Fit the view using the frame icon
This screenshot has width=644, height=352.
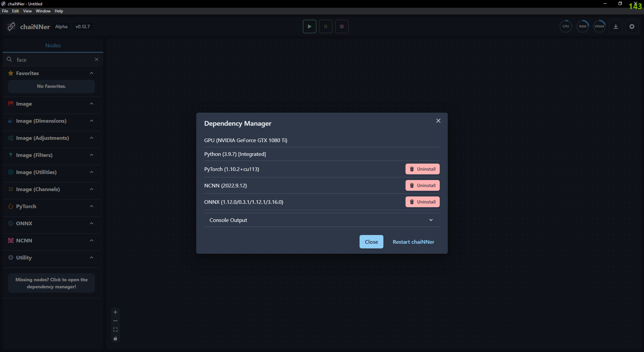[115, 330]
